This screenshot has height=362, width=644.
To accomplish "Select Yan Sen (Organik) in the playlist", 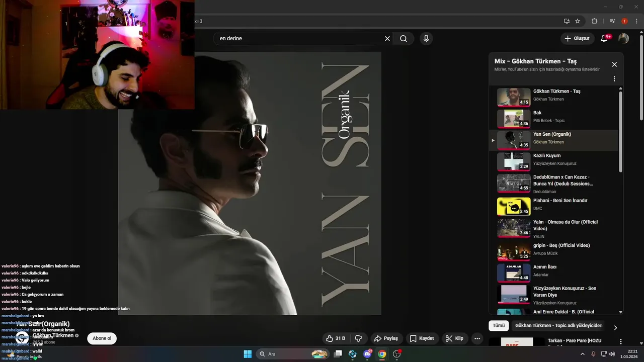I will pyautogui.click(x=553, y=140).
